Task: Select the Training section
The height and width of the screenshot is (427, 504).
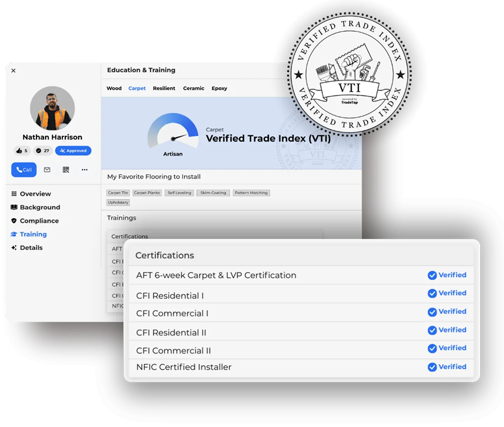Action: point(29,234)
